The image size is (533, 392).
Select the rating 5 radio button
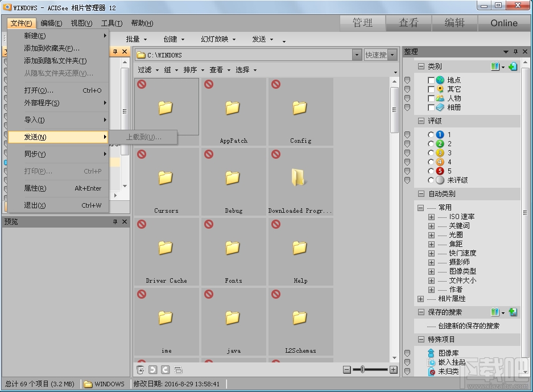click(x=430, y=171)
